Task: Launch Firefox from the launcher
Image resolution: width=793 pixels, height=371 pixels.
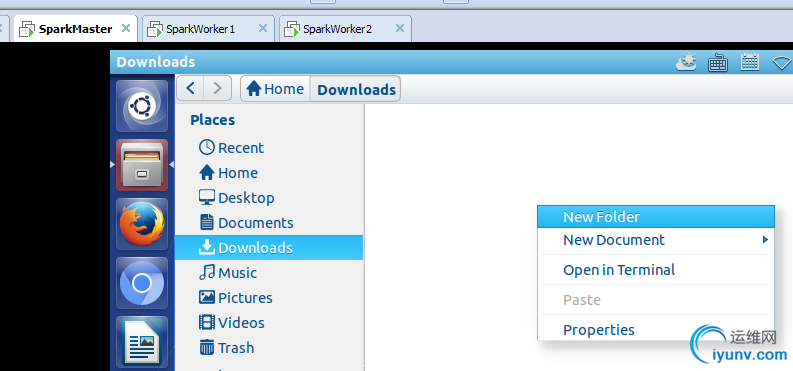Action: [x=142, y=224]
